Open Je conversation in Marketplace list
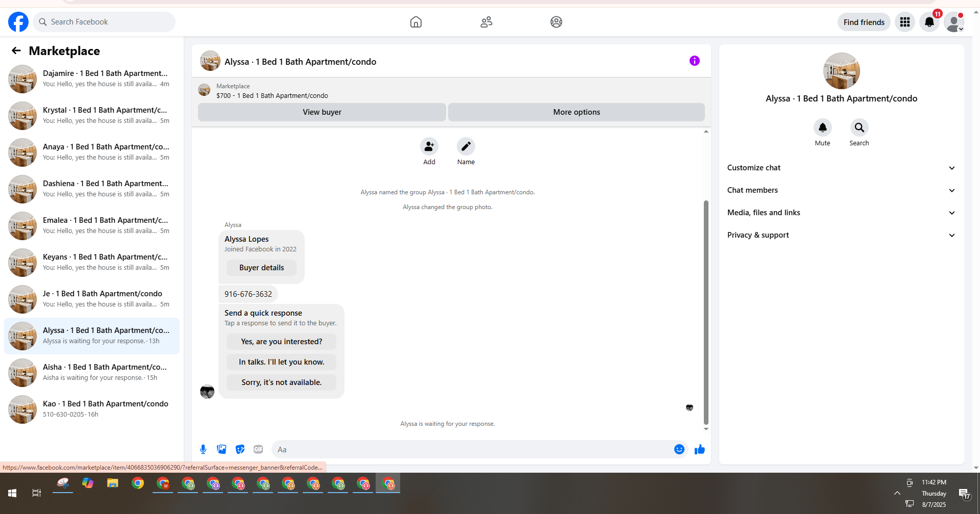980x514 pixels. pos(92,299)
